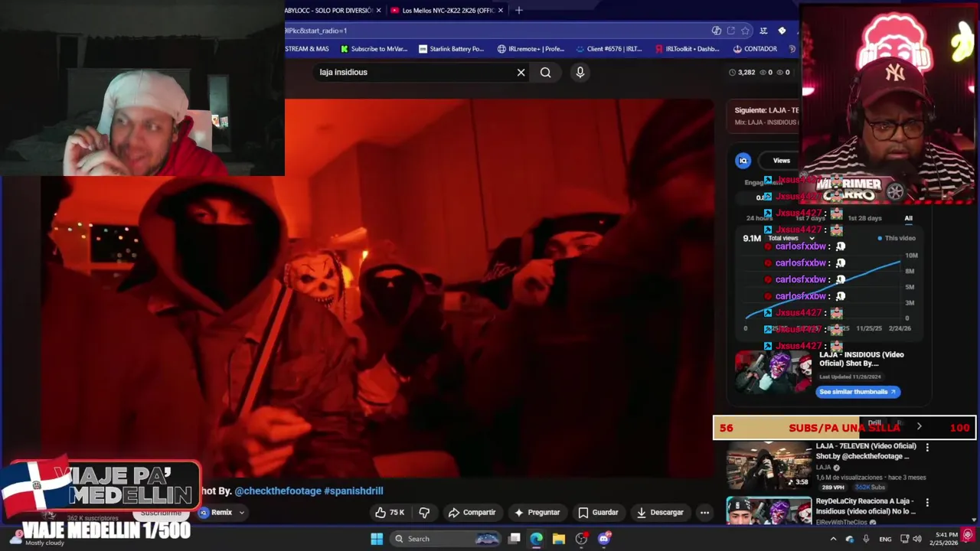Open the favorites list toolbar icon
980x551 pixels.
[763, 31]
